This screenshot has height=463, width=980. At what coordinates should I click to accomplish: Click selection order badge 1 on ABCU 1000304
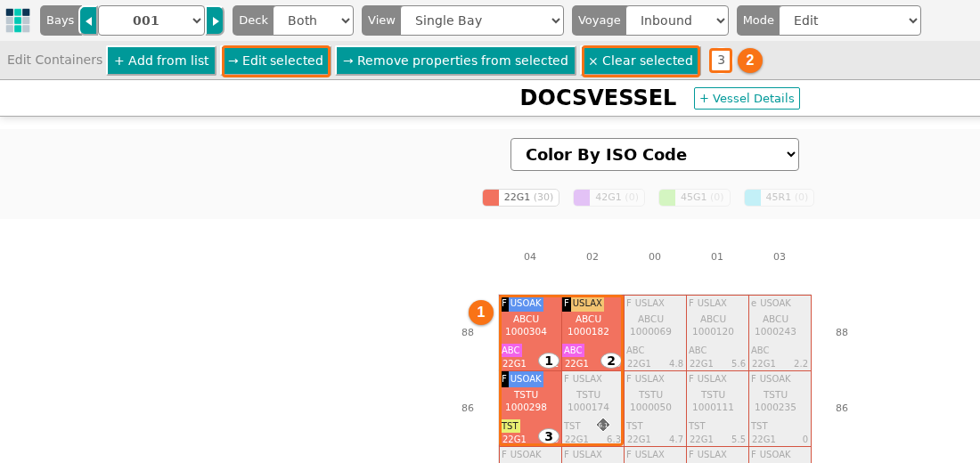click(548, 361)
